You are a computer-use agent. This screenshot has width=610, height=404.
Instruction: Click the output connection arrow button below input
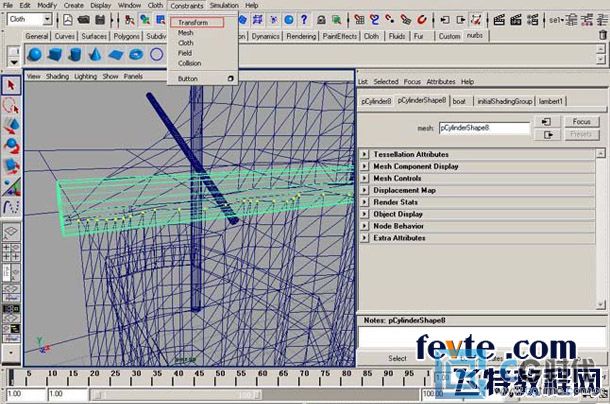[547, 135]
